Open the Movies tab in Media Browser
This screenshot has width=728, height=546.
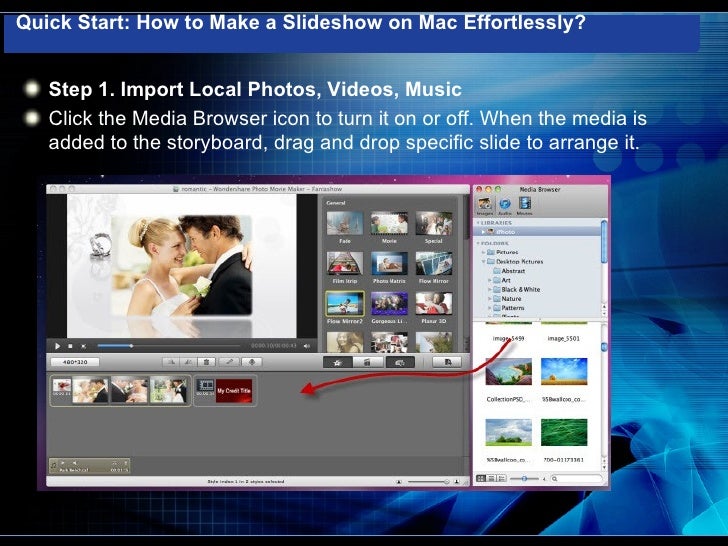[525, 205]
